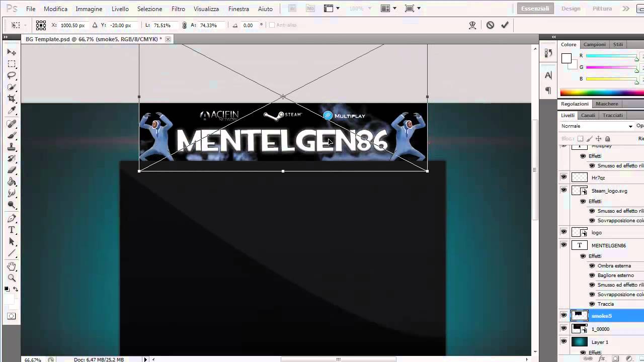Select the Eraser tool
The image size is (644, 362).
(12, 170)
